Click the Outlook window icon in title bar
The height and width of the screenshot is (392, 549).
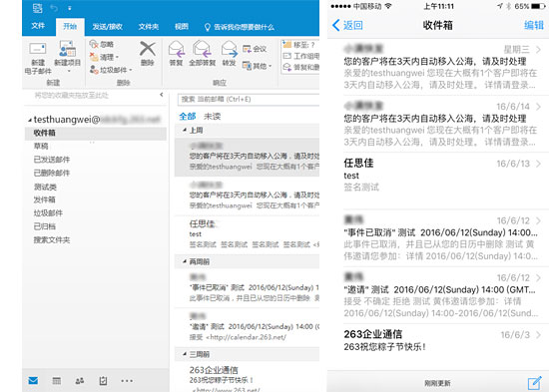[x=38, y=8]
